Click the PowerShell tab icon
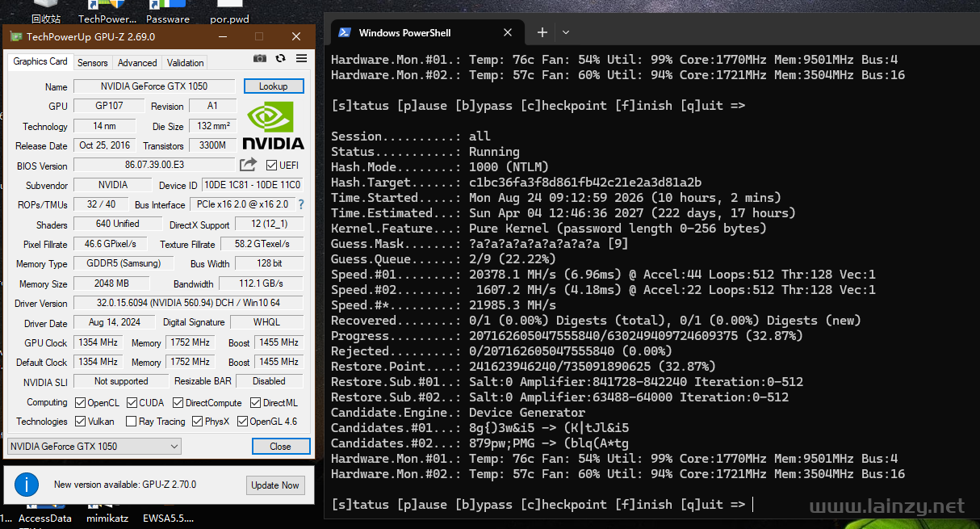The image size is (980, 529). 344,32
